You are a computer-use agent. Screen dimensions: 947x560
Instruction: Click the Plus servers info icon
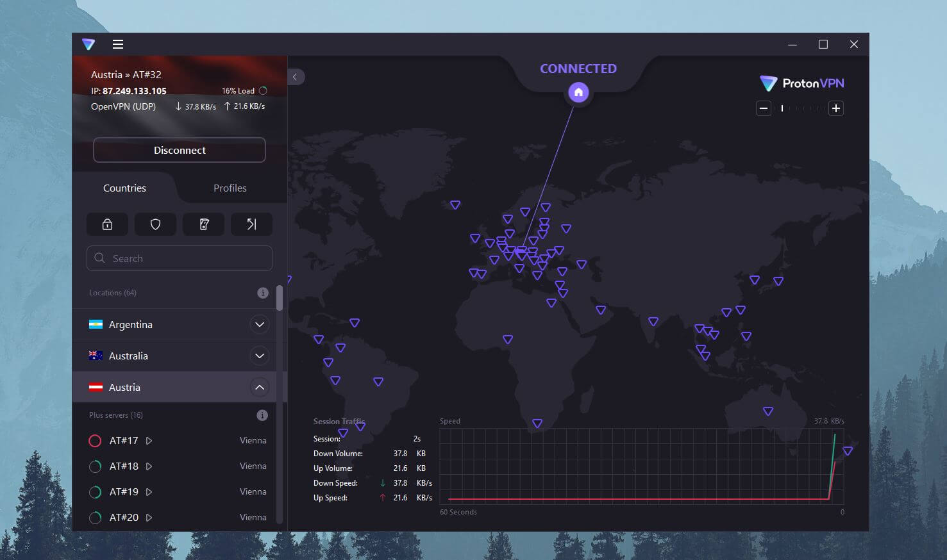262,415
